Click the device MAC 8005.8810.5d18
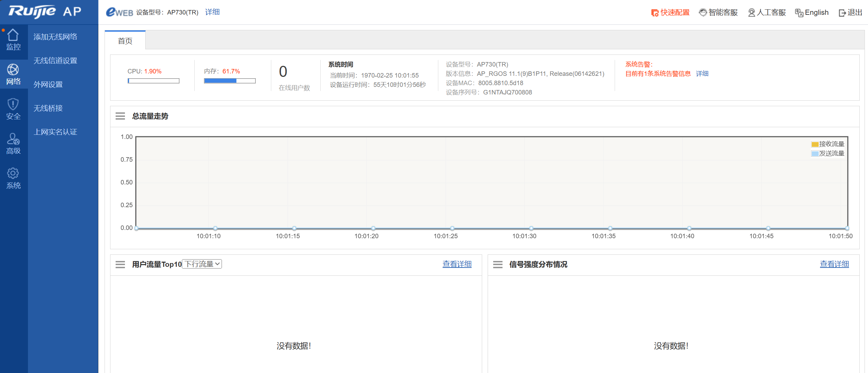The height and width of the screenshot is (373, 868). (x=500, y=83)
